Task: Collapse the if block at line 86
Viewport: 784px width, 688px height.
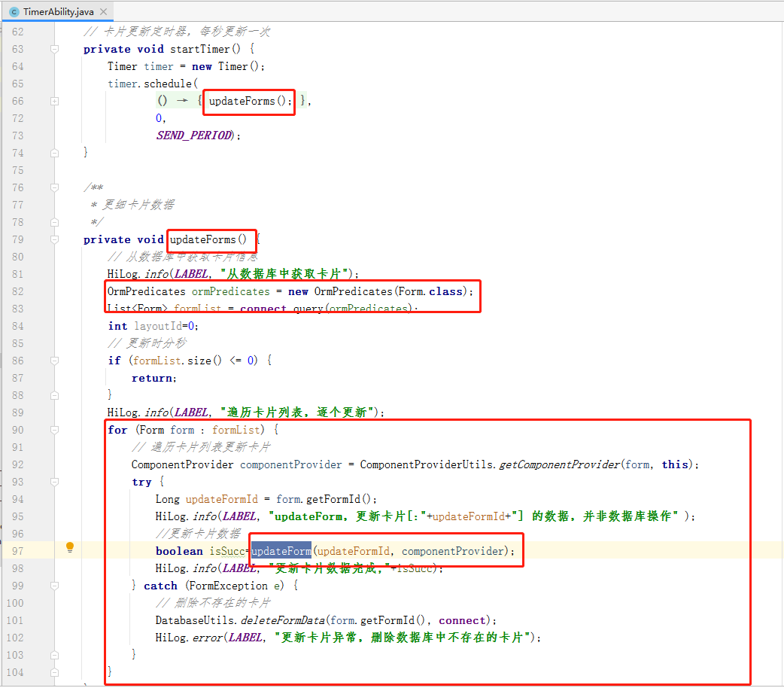Action: (x=54, y=361)
